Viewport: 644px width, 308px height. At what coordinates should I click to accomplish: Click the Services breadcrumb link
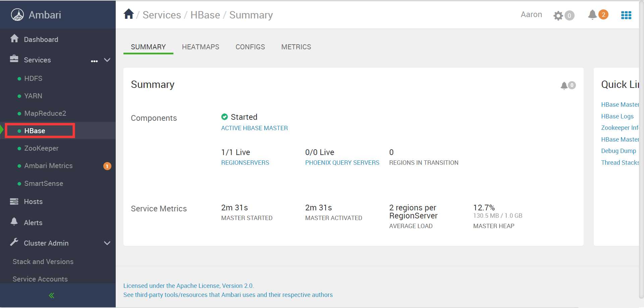pyautogui.click(x=162, y=15)
